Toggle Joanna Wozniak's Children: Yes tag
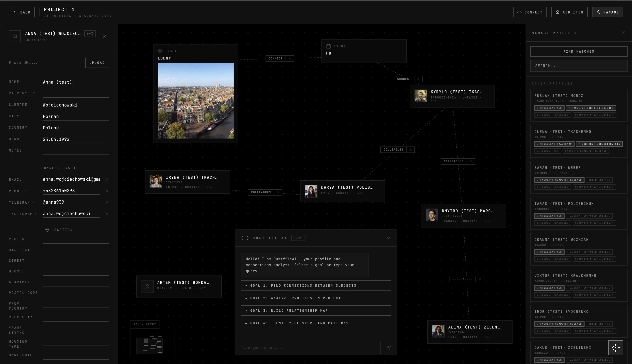632x364 pixels. tap(549, 252)
